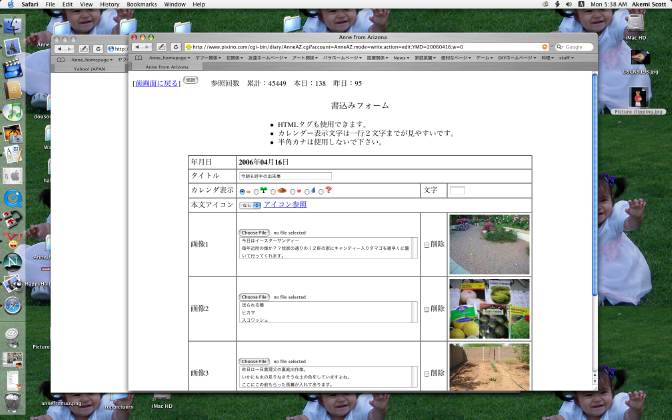Select the Anne from Arizona tab
Image resolution: width=672 pixels, height=420 pixels.
click(x=167, y=67)
